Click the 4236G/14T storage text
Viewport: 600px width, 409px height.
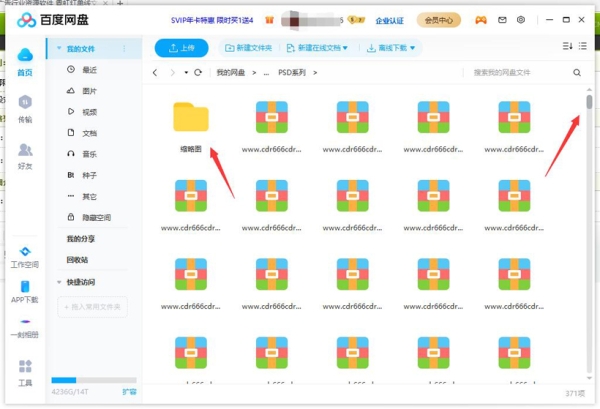coord(70,392)
